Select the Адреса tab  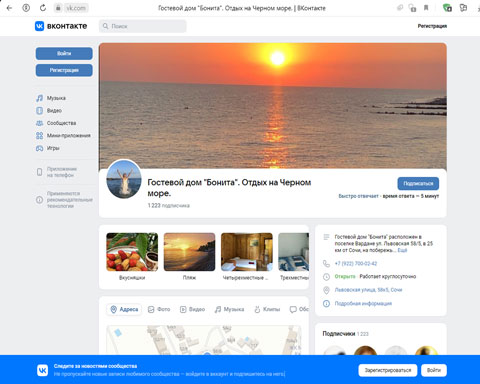tap(124, 309)
